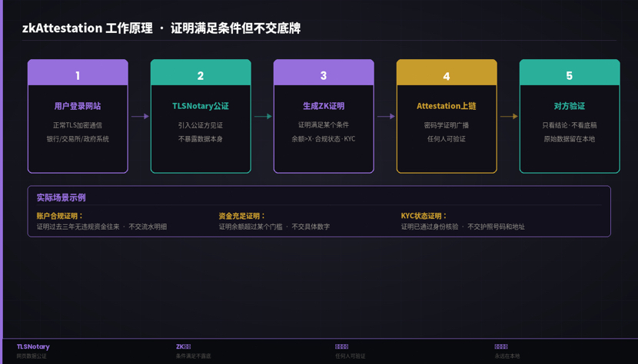Click the gold step 4 number header
The height and width of the screenshot is (364, 638).
pos(447,74)
